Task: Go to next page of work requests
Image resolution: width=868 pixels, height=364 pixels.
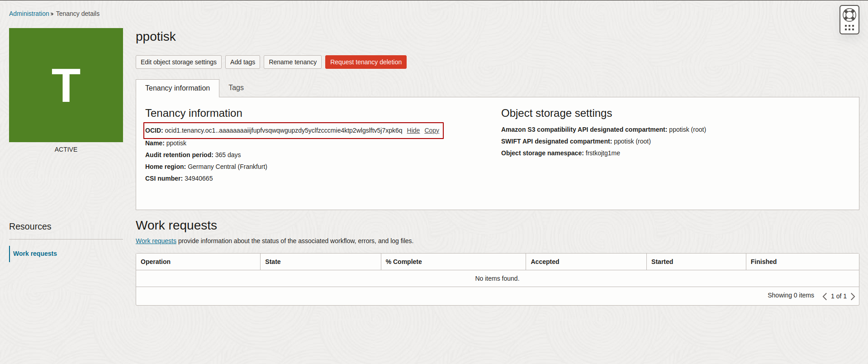Action: (853, 297)
